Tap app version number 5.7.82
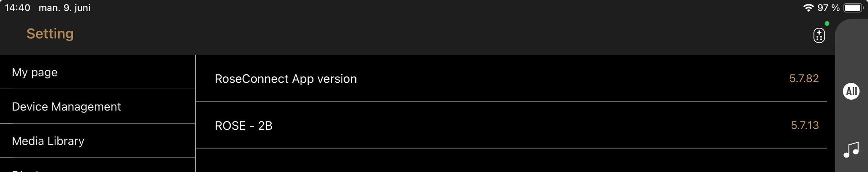 click(x=804, y=78)
